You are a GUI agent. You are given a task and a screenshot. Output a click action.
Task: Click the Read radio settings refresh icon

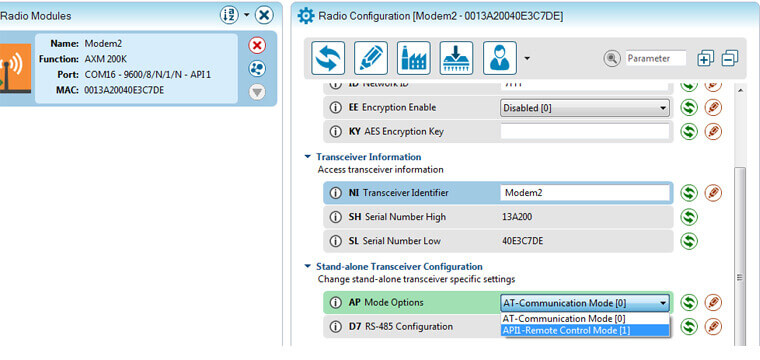(328, 58)
